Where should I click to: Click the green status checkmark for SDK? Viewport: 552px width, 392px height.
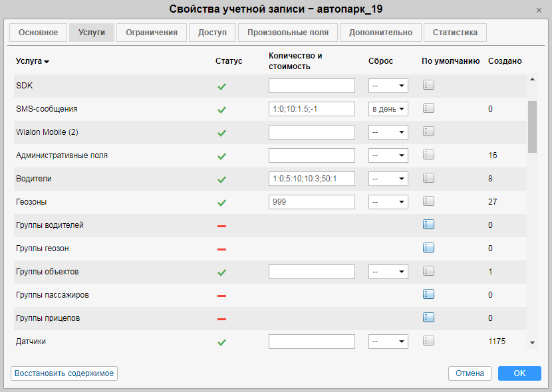[x=221, y=86]
